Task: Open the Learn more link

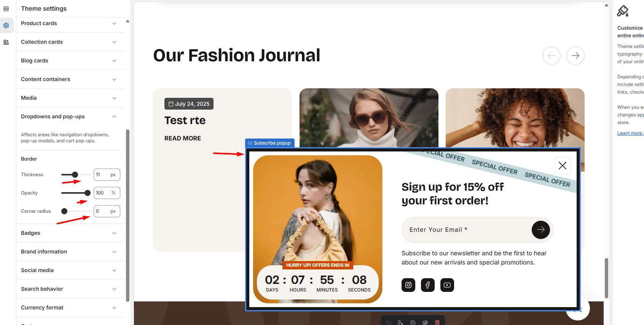Action: pos(630,133)
